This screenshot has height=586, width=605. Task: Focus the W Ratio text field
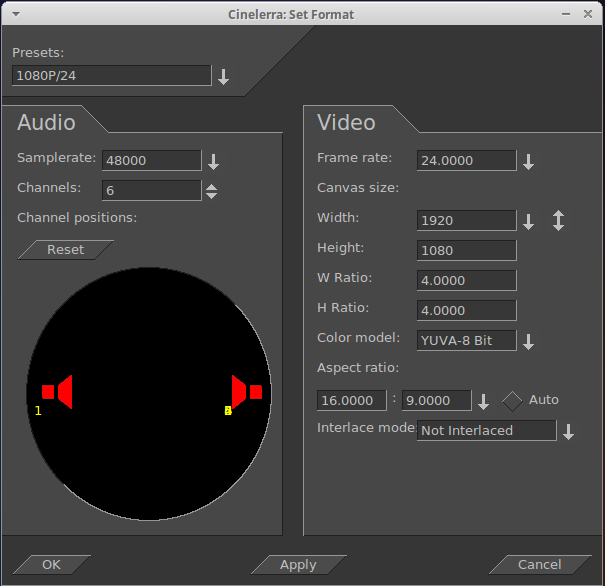click(x=466, y=280)
